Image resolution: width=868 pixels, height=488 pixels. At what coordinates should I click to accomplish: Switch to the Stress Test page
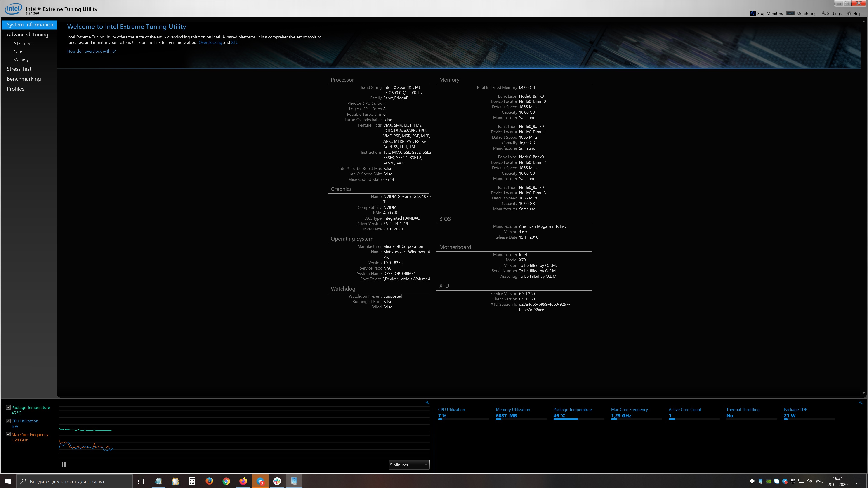(x=19, y=69)
